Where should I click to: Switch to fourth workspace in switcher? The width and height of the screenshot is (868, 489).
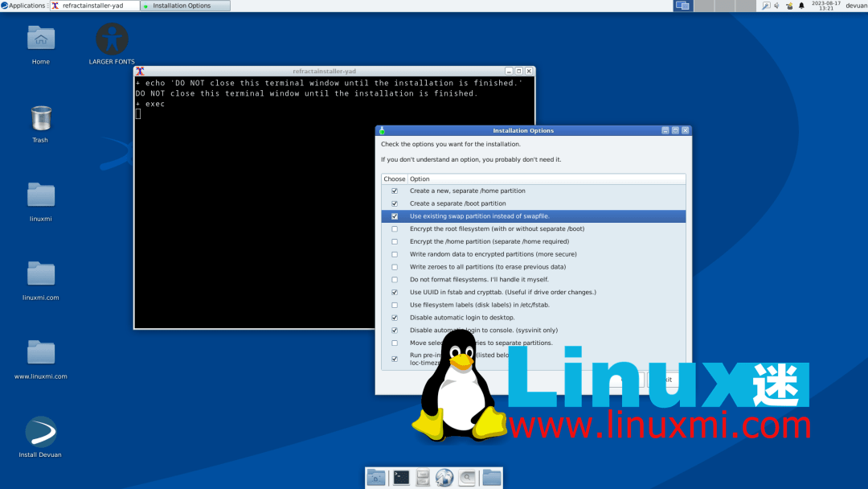pos(745,6)
